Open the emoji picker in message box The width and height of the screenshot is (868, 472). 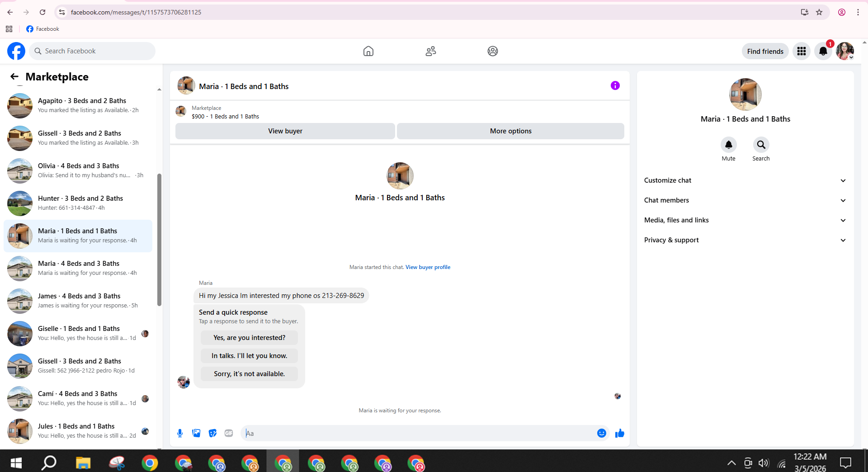pos(602,433)
